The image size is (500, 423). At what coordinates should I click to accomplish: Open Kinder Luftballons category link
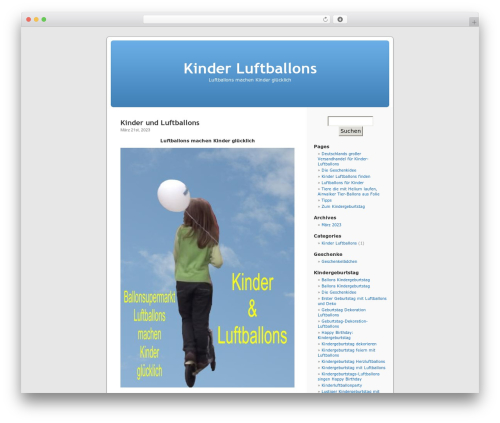tap(339, 243)
